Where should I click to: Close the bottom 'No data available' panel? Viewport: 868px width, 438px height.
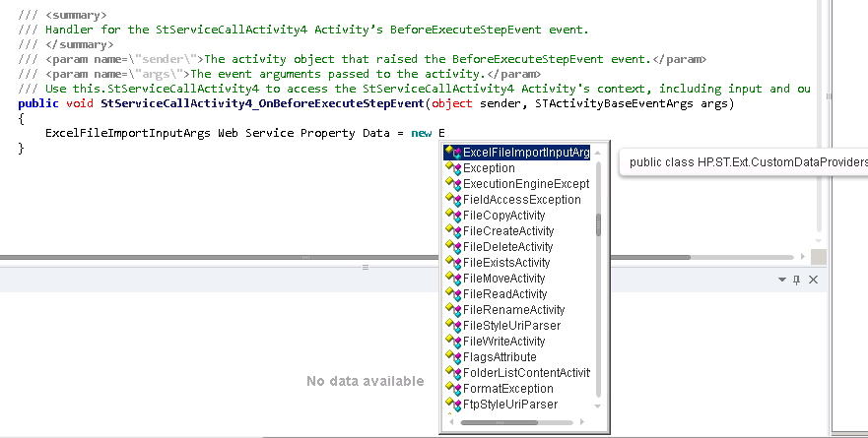click(x=813, y=281)
